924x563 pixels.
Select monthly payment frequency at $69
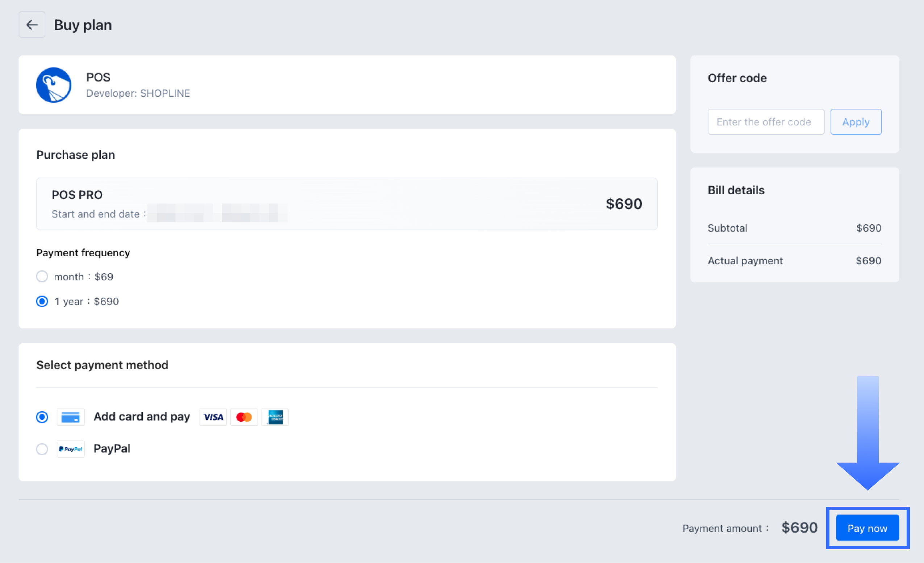[42, 277]
